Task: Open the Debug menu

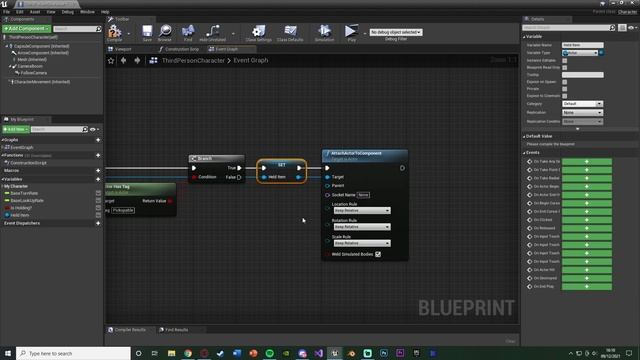Action: tap(68, 12)
